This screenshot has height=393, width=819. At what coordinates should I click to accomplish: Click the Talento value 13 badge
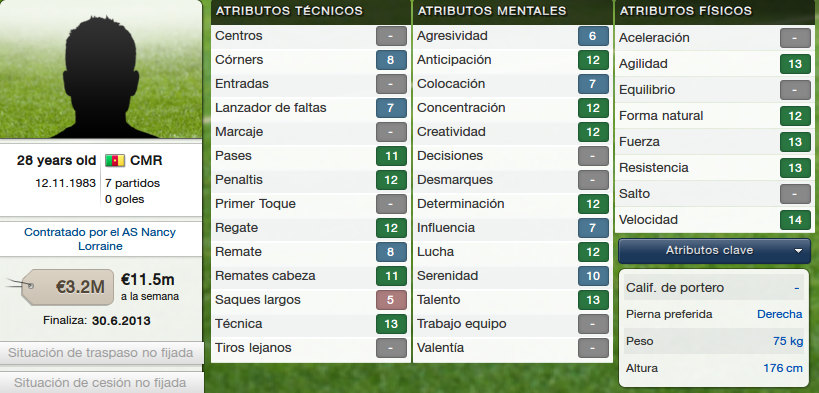pos(593,300)
